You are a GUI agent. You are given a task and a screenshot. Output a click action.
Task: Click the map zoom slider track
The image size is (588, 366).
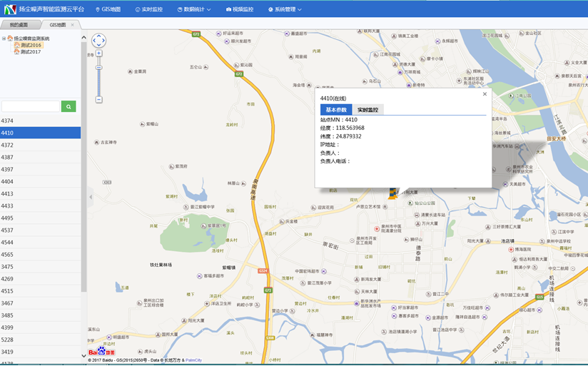[99, 78]
